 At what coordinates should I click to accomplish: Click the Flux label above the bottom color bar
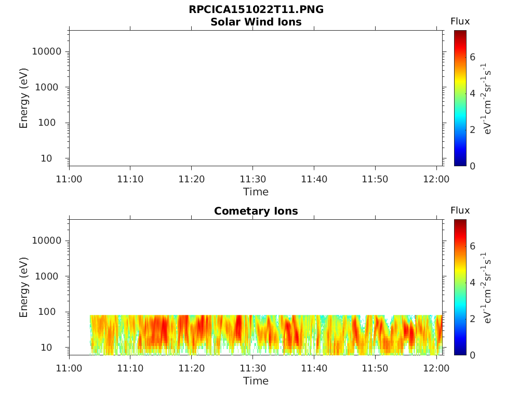click(460, 210)
